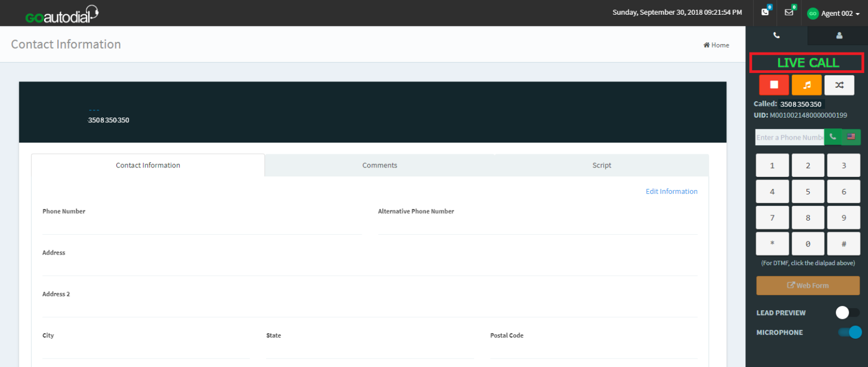The width and height of the screenshot is (868, 367).
Task: Disable the MICROPHONE toggle
Action: pyautogui.click(x=849, y=332)
